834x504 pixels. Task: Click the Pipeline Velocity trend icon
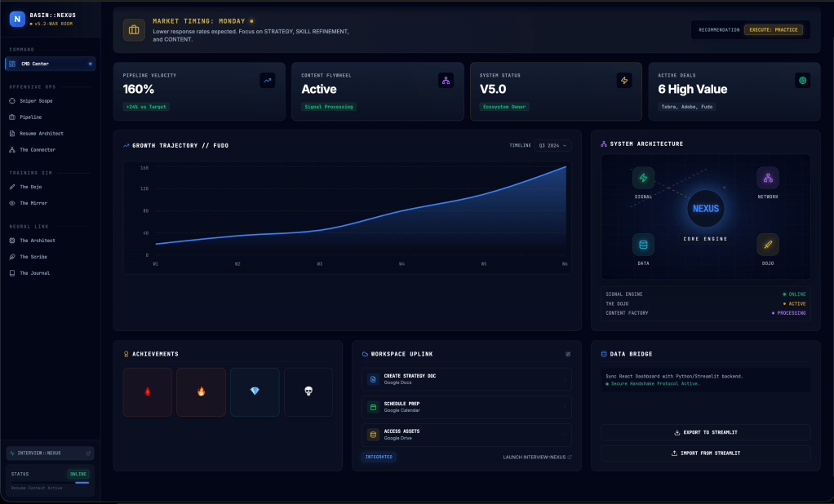pyautogui.click(x=268, y=80)
